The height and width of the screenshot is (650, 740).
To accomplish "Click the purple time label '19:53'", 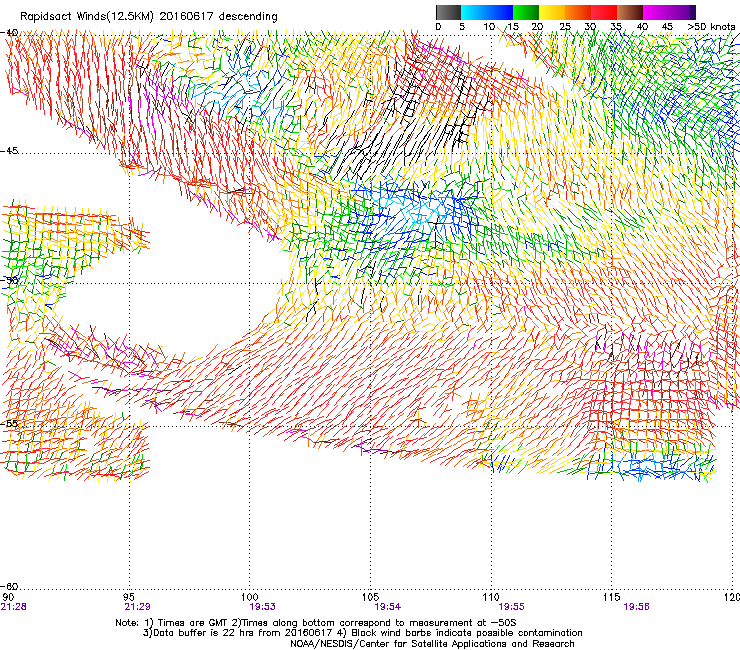I will tap(262, 607).
